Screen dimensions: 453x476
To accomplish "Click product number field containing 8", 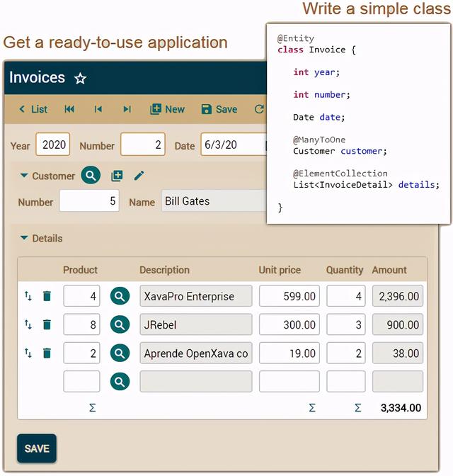I will pyautogui.click(x=81, y=324).
